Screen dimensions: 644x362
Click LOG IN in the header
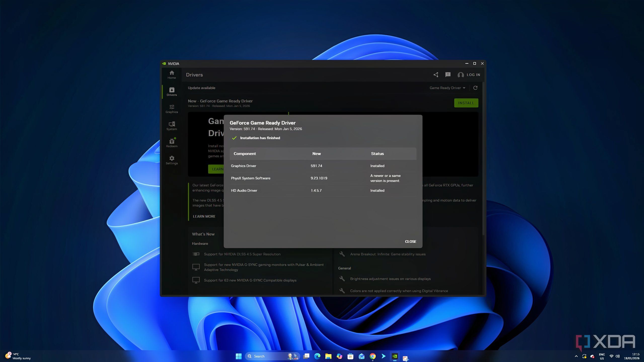[x=473, y=75]
